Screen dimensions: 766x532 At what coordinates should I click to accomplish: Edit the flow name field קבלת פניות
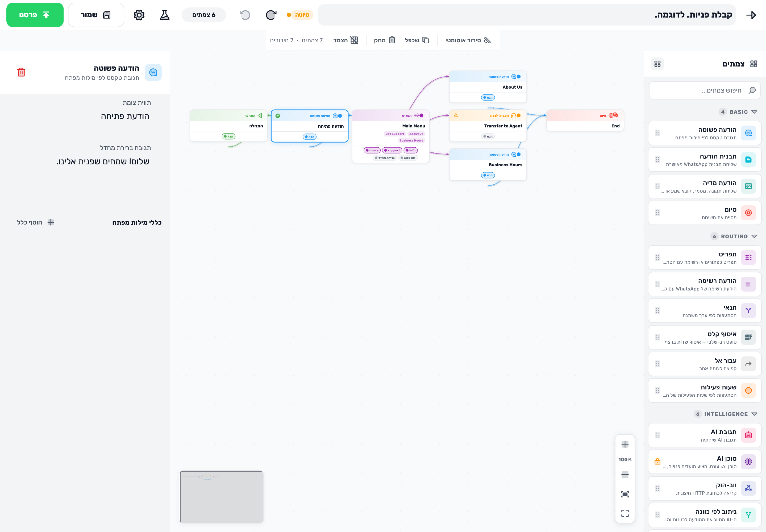tap(527, 15)
